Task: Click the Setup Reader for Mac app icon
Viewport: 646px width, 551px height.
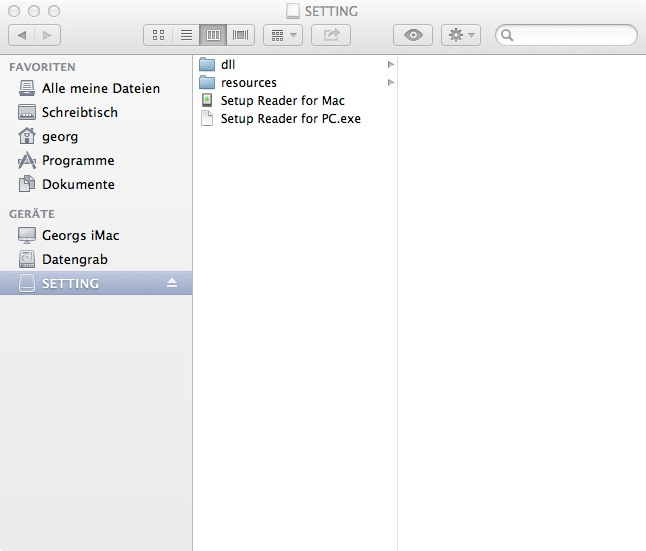Action: pos(207,100)
